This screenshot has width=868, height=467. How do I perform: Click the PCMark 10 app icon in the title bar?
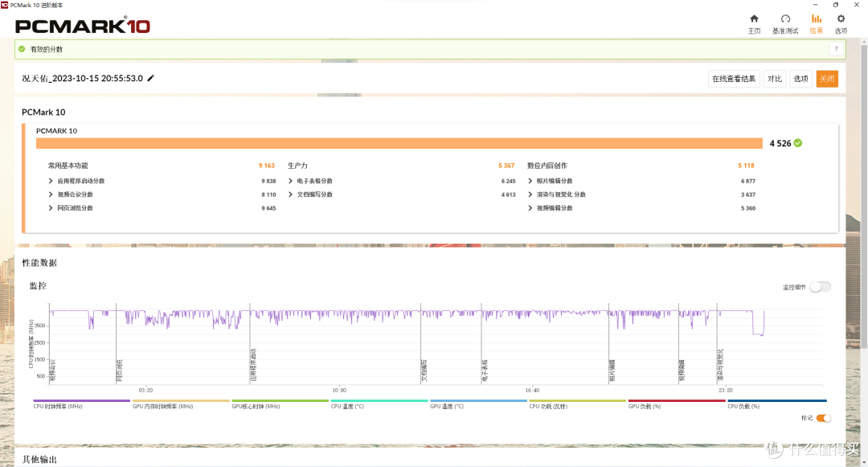(5, 5)
